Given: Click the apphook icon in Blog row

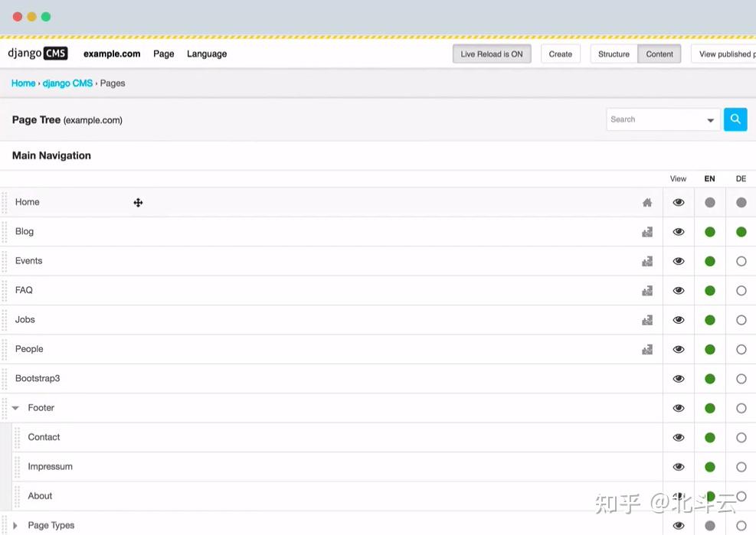Looking at the screenshot, I should 647,232.
